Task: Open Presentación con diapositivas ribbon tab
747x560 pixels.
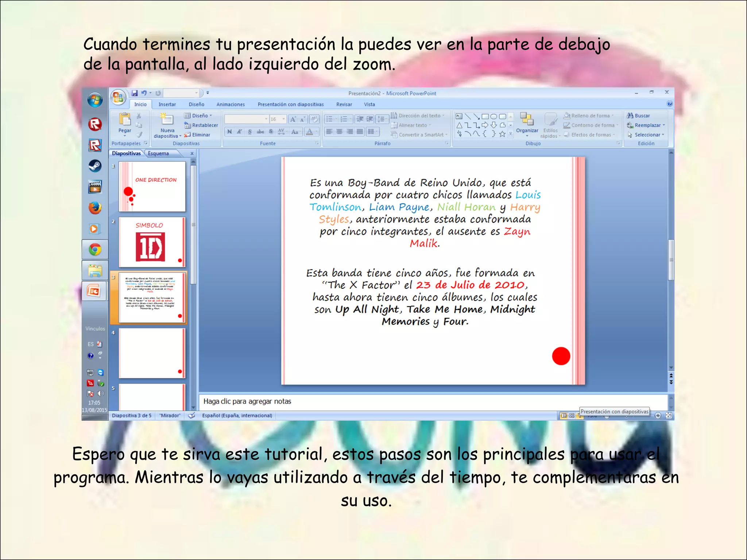Action: pyautogui.click(x=291, y=104)
